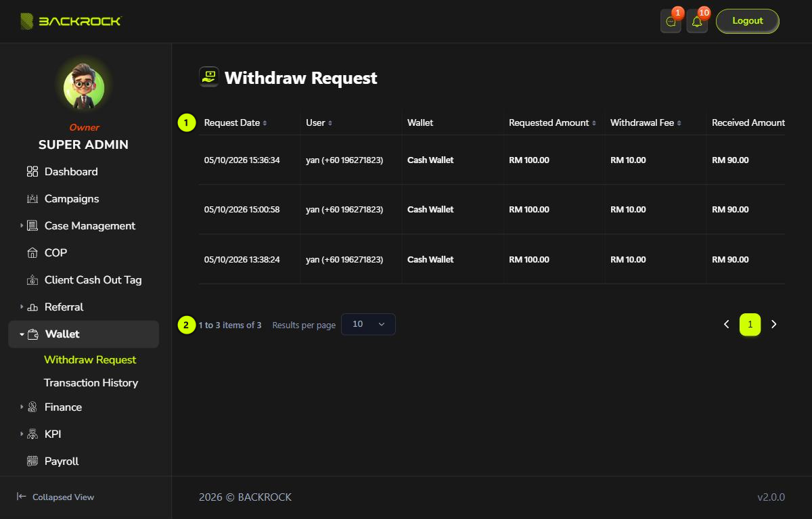
Task: Expand the KPI menu arrow
Action: pos(22,434)
